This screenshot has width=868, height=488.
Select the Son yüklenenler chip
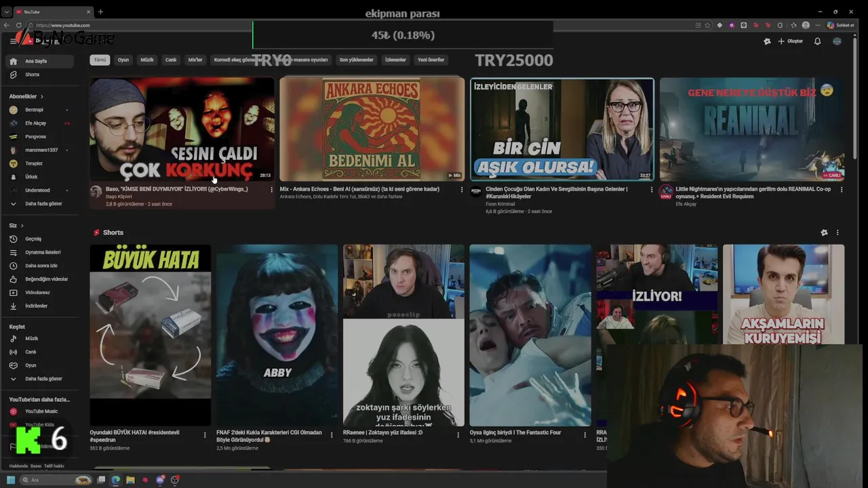coord(357,60)
